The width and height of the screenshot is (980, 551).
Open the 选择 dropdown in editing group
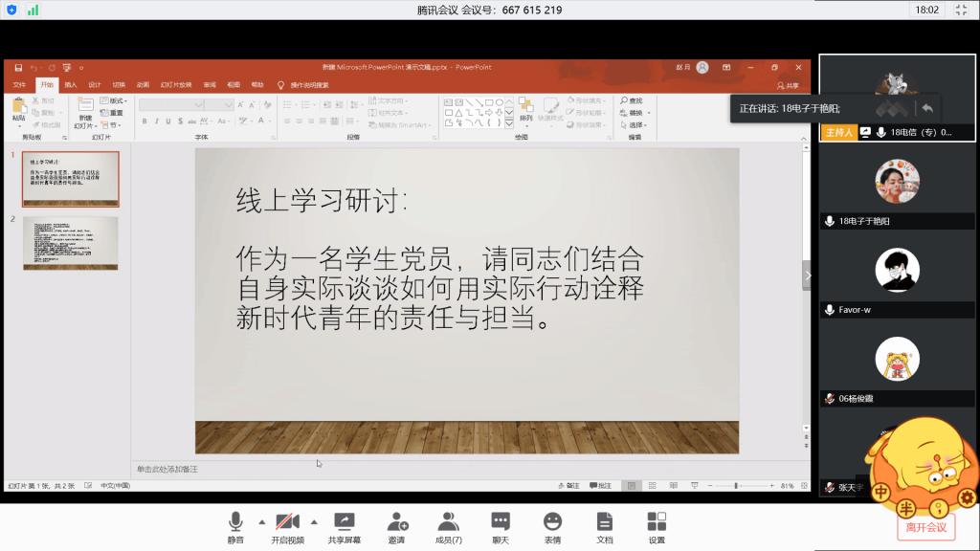(x=635, y=124)
